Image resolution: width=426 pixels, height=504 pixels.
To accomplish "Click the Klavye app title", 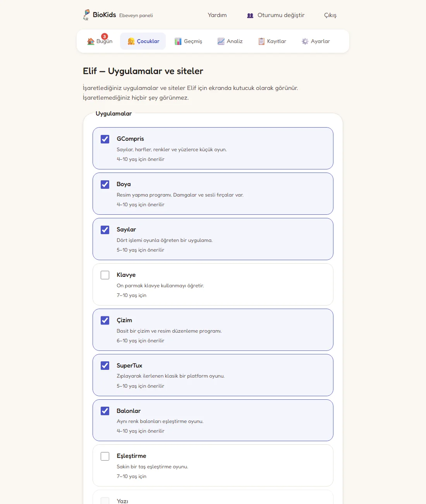I will (x=126, y=275).
